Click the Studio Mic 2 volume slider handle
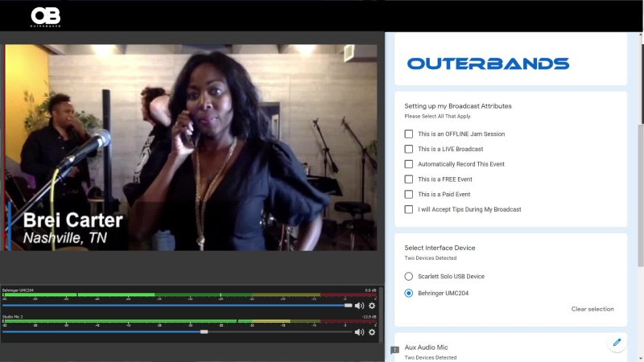Viewport: 644px width, 362px height. click(204, 331)
